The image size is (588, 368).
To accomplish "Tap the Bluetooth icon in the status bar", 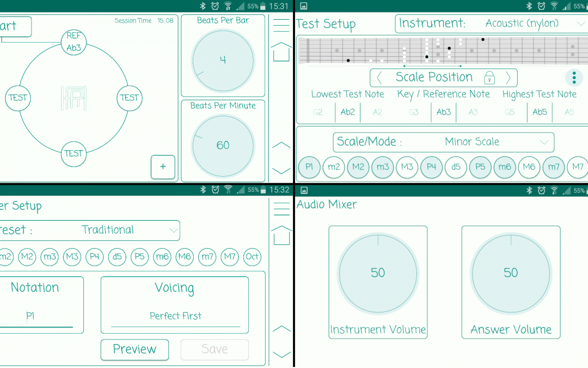I will click(204, 6).
